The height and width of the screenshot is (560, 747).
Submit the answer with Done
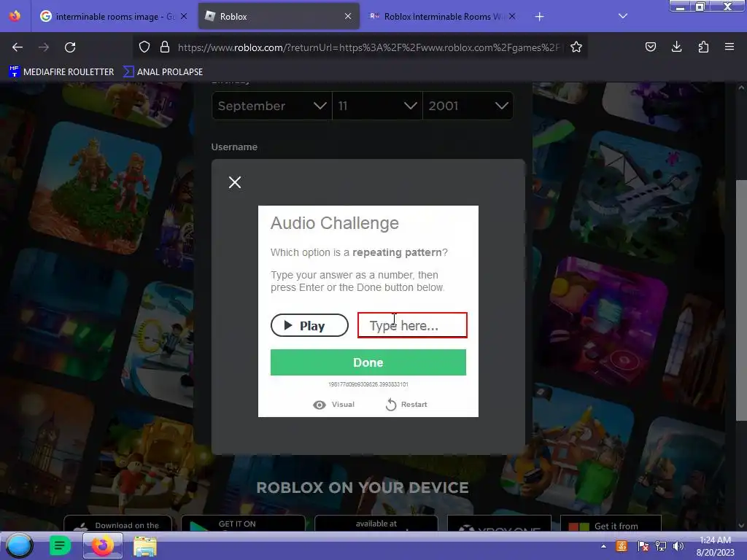click(x=368, y=362)
